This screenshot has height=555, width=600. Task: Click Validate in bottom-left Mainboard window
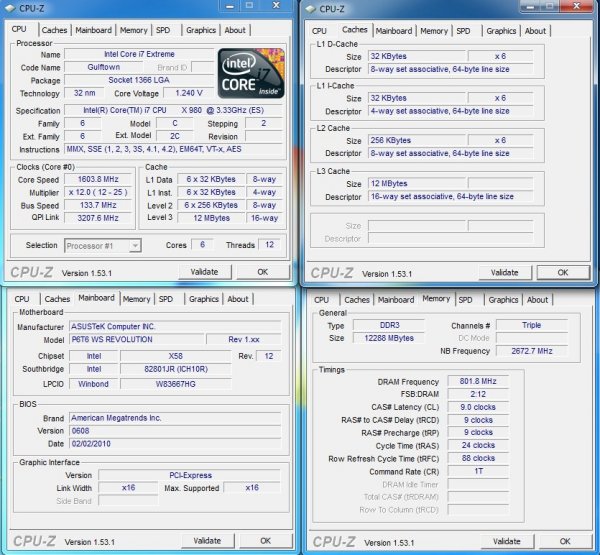coord(207,541)
